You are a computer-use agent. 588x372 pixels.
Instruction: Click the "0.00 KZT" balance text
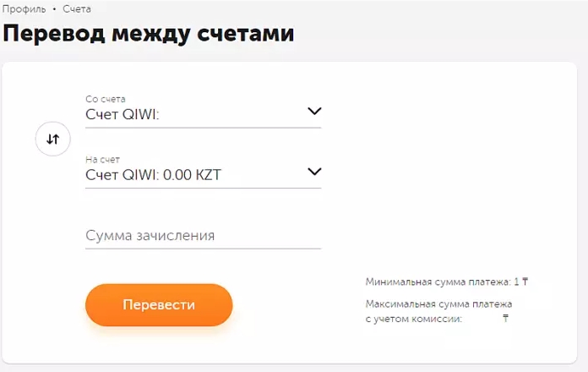point(193,175)
